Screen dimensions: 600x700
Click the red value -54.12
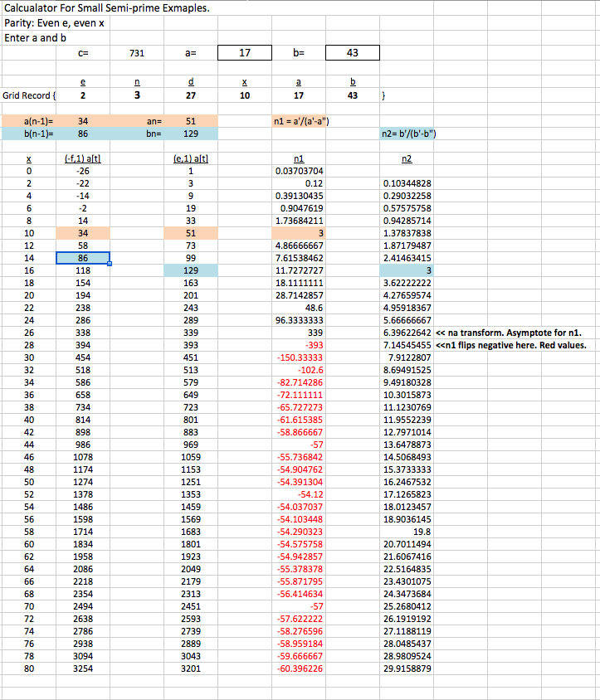point(299,494)
